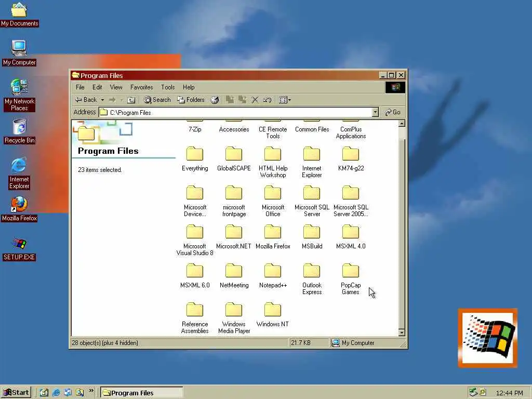Click the Copy To toolbar icon
The image size is (532, 399).
point(242,100)
